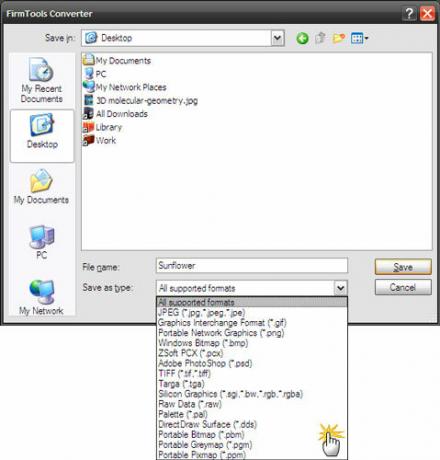Open My Network in places bar
The image size is (440, 460).
(x=41, y=297)
